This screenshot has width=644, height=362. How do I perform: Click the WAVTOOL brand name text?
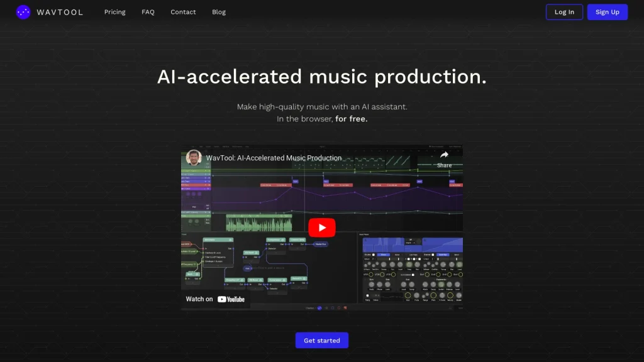pos(60,13)
